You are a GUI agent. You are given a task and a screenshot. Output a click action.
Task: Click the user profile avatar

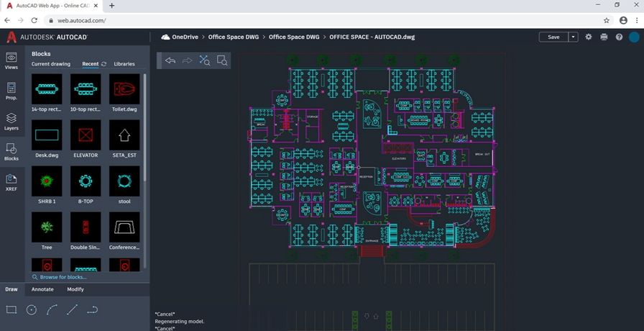click(x=634, y=37)
